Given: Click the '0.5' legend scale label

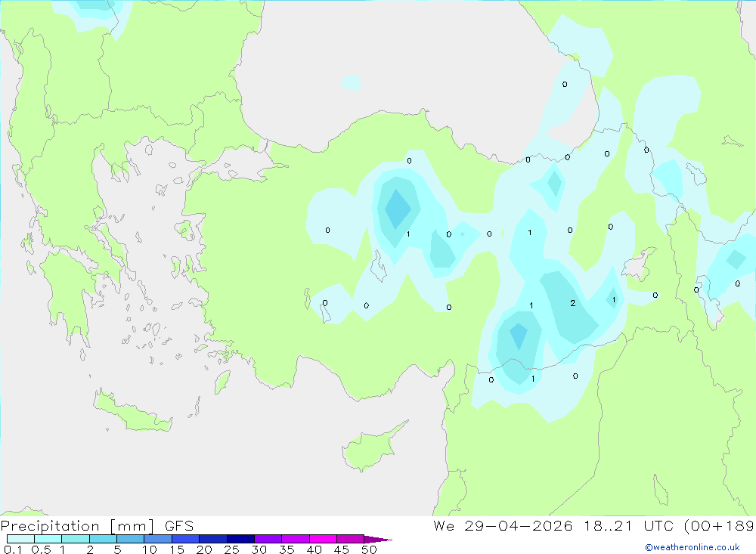Looking at the screenshot, I should point(41,549).
